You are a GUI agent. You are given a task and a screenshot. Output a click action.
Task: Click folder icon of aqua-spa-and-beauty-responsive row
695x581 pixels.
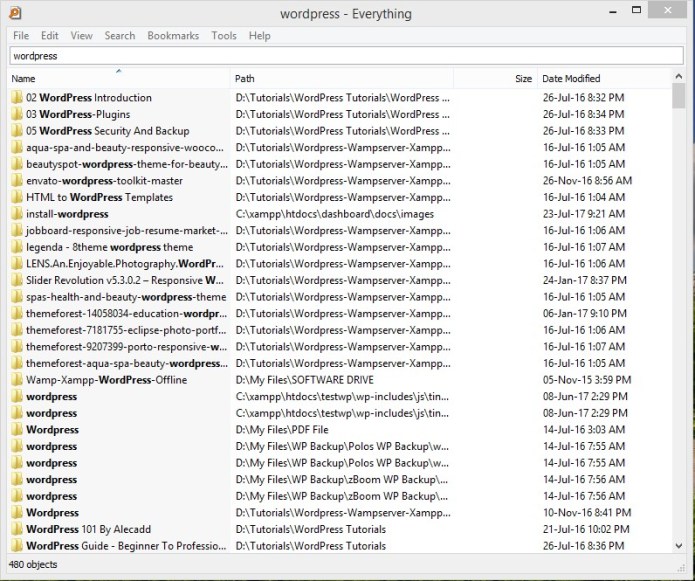click(17, 147)
